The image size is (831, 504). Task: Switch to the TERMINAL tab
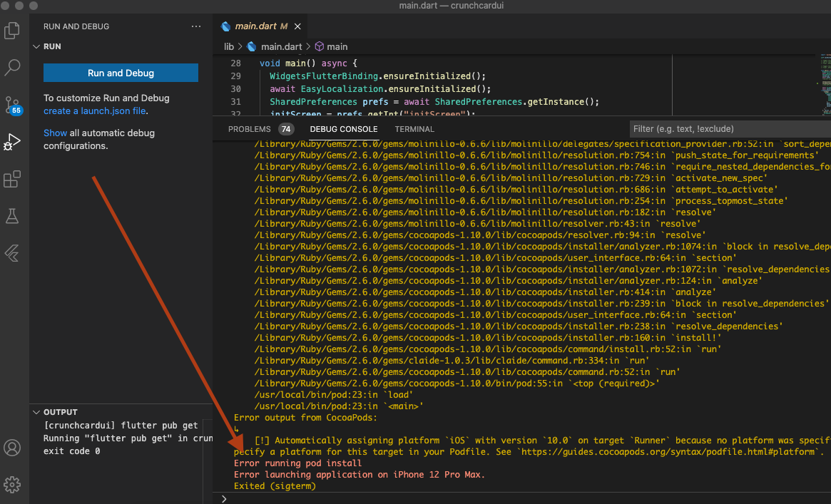414,129
